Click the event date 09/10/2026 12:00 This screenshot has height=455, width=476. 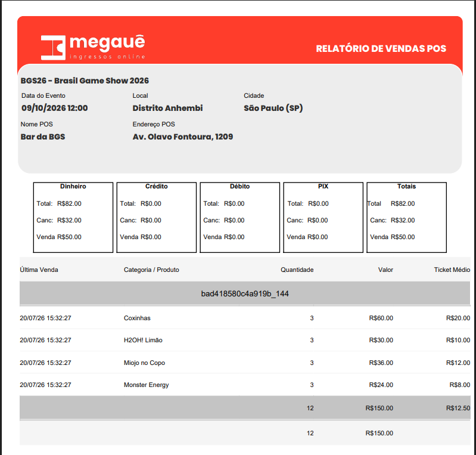pyautogui.click(x=54, y=108)
